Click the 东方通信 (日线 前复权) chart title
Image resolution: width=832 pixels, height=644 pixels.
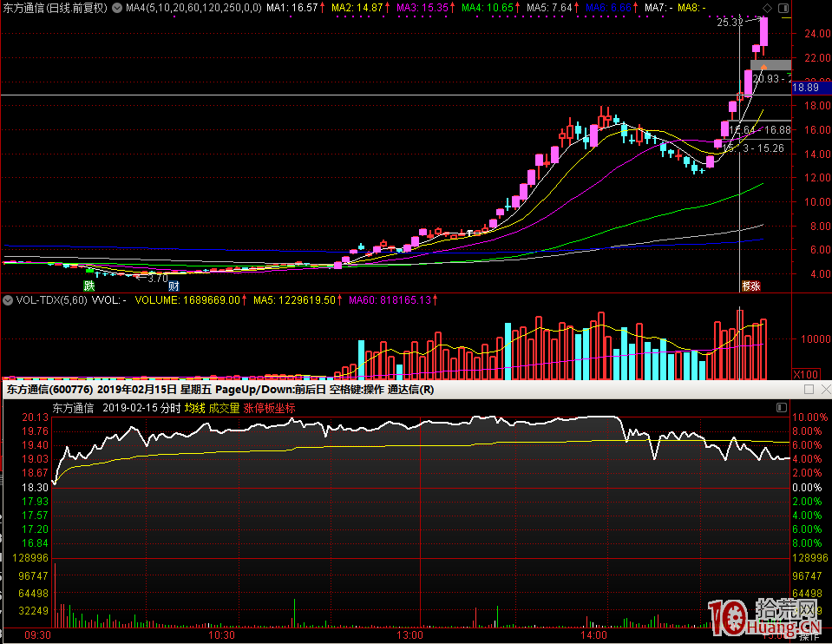(55, 8)
